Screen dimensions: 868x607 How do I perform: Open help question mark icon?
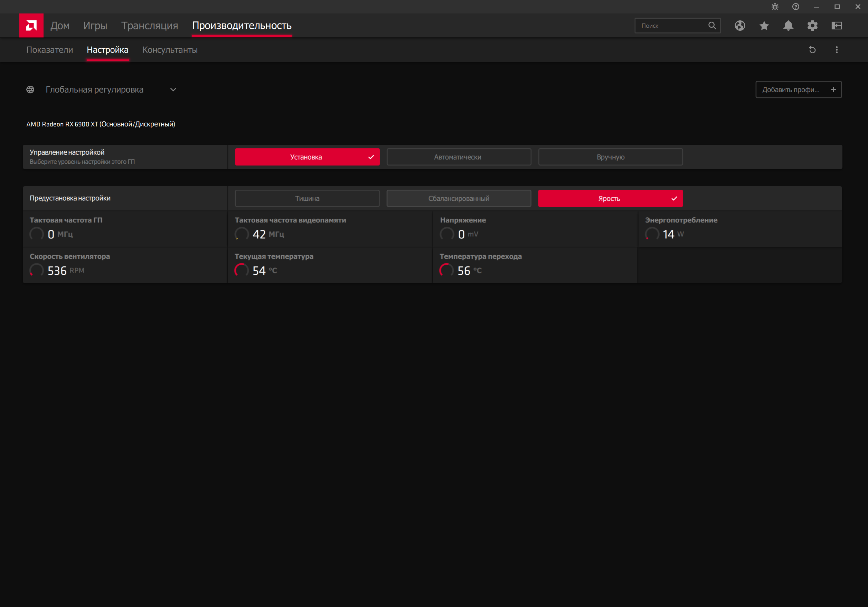(796, 7)
